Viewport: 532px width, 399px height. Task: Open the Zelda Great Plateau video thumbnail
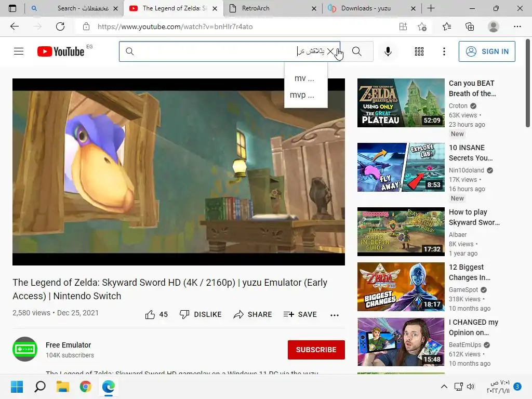(401, 103)
